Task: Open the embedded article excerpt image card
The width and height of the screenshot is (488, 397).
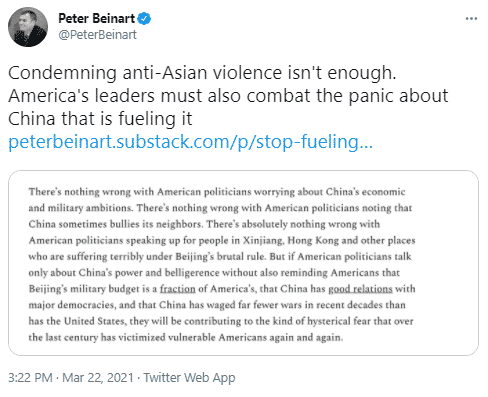Action: click(x=243, y=263)
